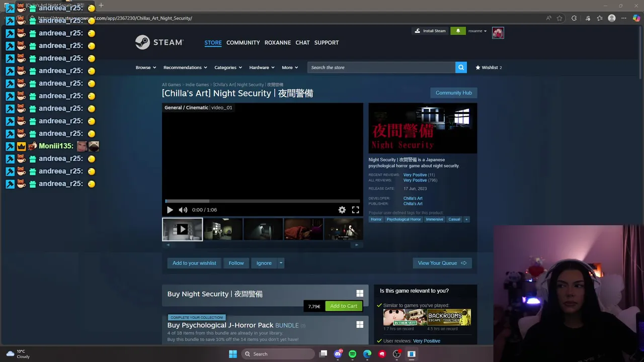Click the Immersive tag

pyautogui.click(x=434, y=219)
